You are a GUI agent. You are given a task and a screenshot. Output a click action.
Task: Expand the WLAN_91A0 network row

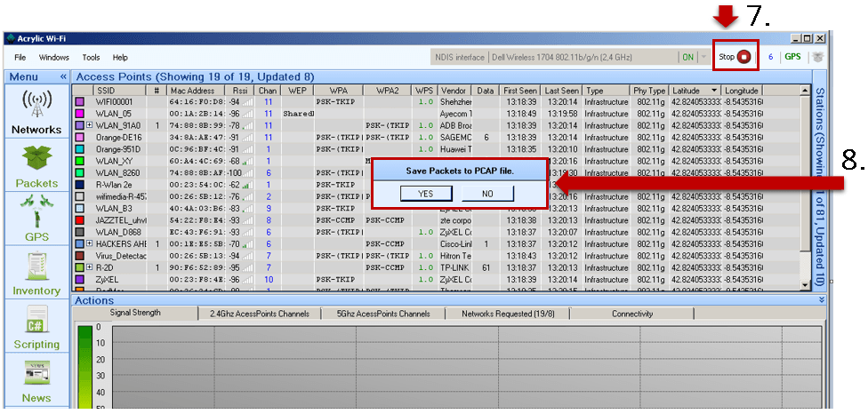click(89, 125)
